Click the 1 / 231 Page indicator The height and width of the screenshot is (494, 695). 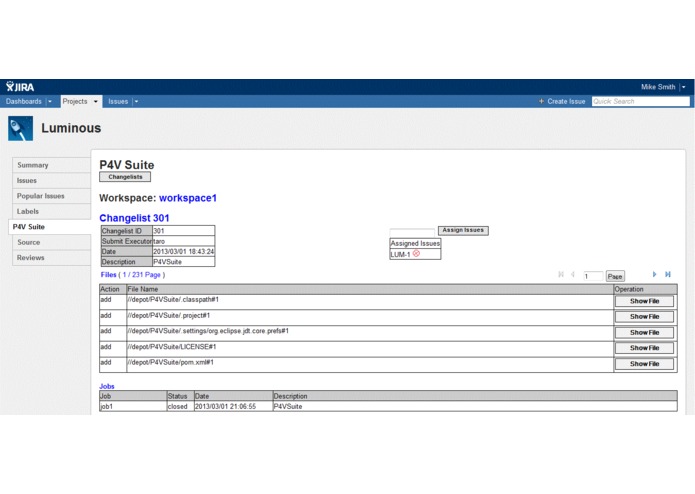(141, 275)
